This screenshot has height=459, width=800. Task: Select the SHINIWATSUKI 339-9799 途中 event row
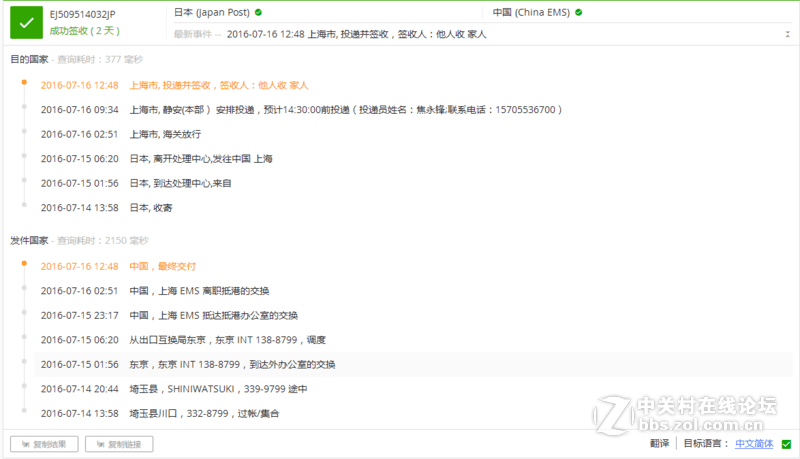[x=413, y=389]
